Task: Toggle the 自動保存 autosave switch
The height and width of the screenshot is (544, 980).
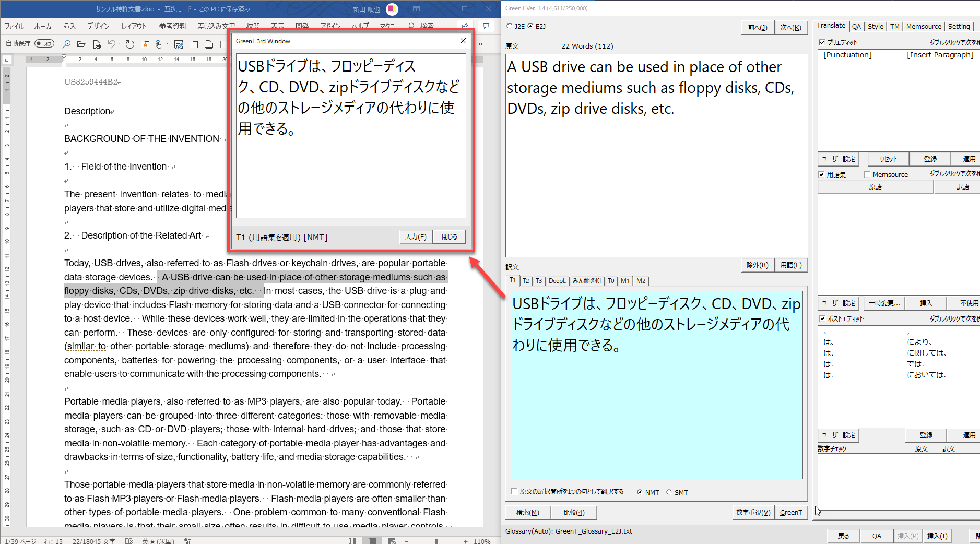Action: pos(45,44)
